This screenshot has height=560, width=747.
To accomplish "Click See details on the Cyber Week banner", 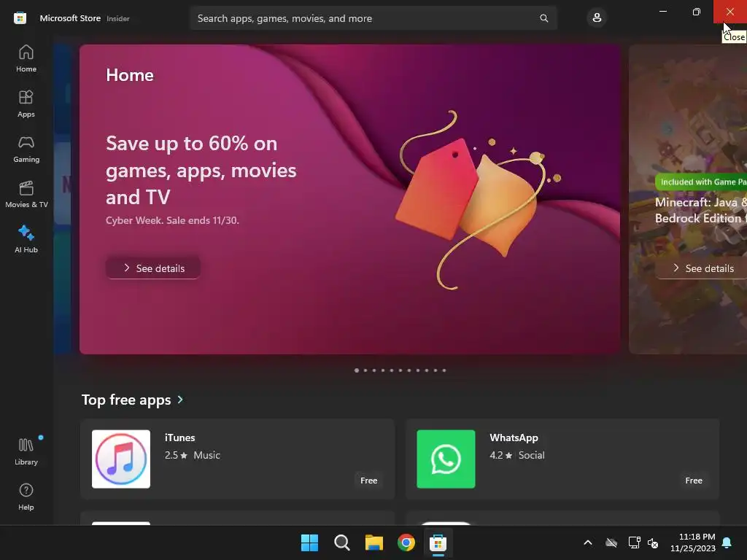I will (153, 268).
